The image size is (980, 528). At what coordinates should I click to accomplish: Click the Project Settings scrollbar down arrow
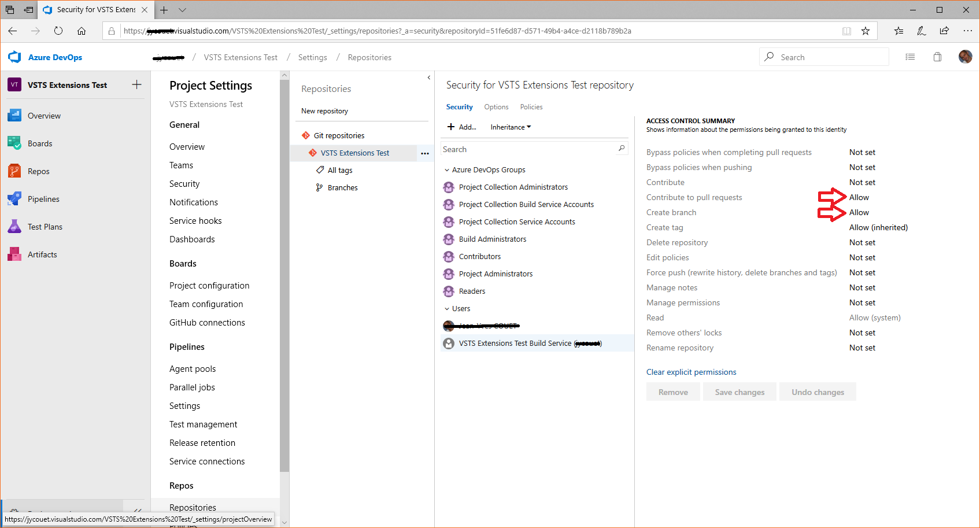pos(284,522)
